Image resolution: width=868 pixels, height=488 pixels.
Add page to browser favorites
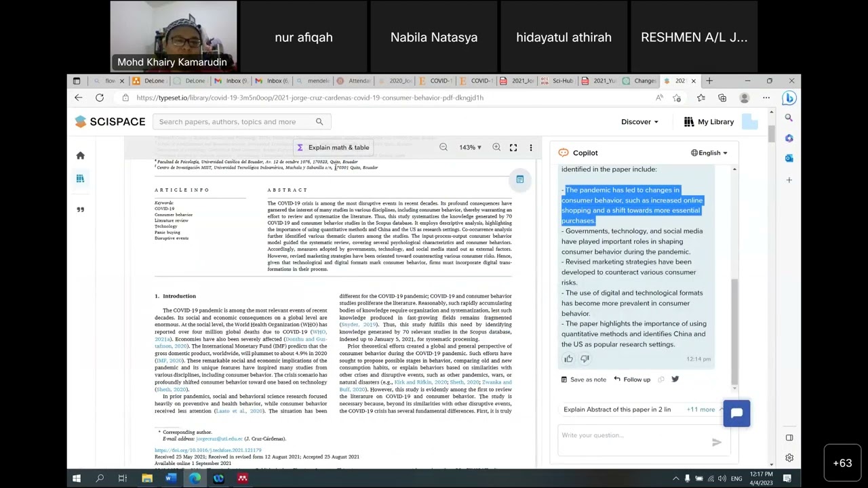(677, 98)
